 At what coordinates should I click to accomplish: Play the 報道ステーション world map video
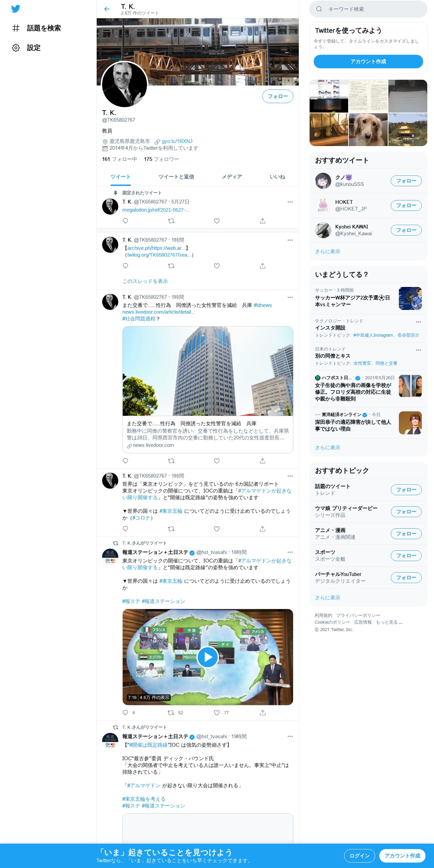pos(208,657)
